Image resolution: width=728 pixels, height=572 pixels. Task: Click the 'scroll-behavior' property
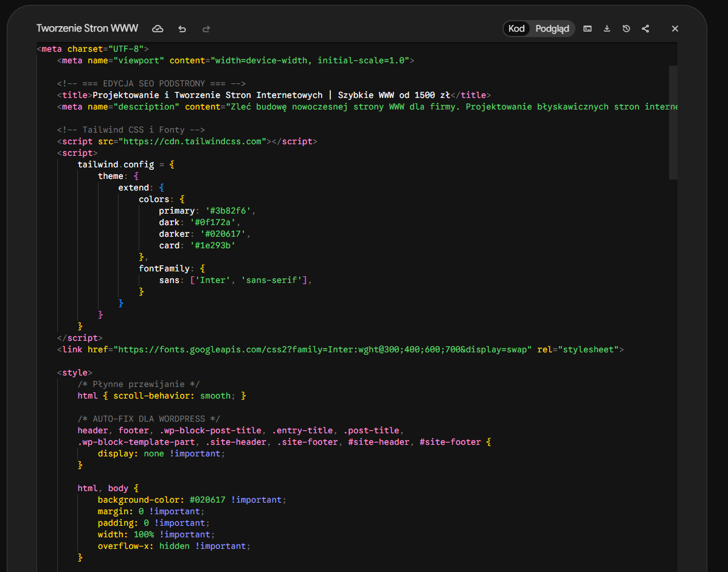(x=151, y=396)
